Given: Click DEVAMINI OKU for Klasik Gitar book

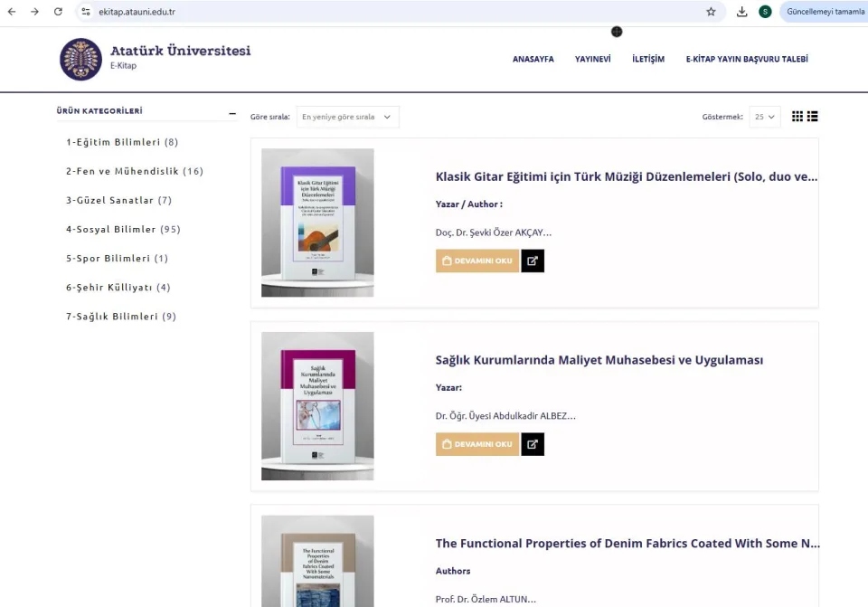Looking at the screenshot, I should [x=477, y=261].
